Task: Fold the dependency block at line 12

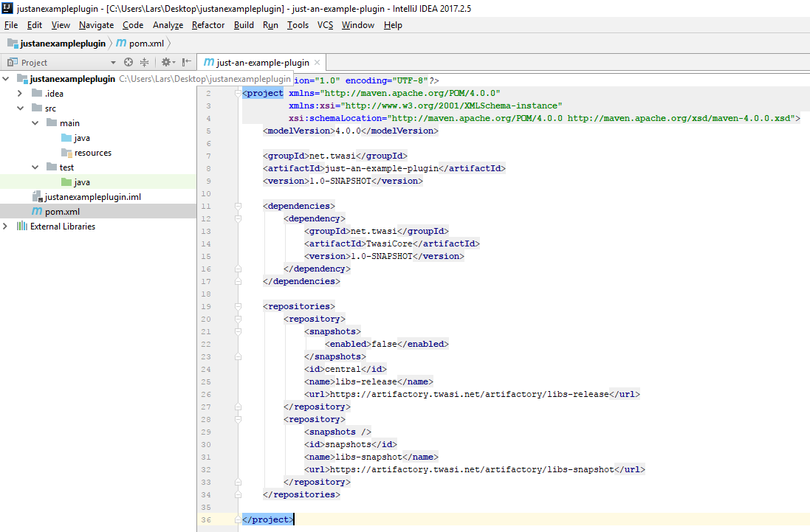Action: pos(238,219)
